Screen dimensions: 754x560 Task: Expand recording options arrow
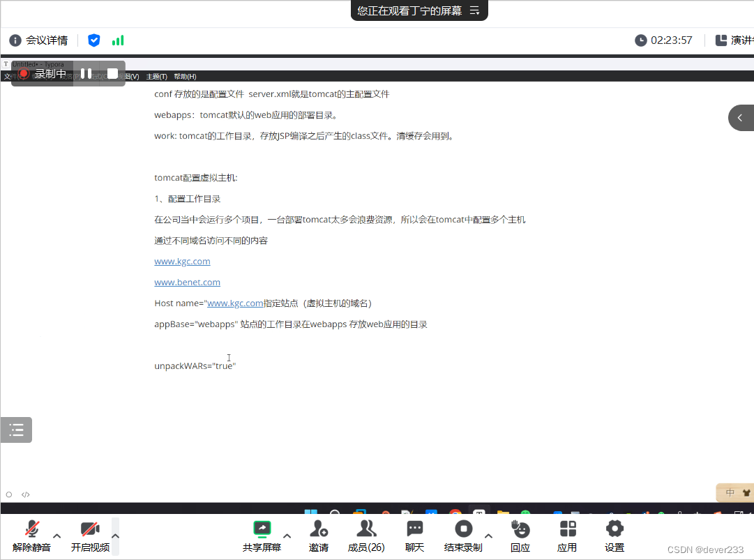coord(488,536)
